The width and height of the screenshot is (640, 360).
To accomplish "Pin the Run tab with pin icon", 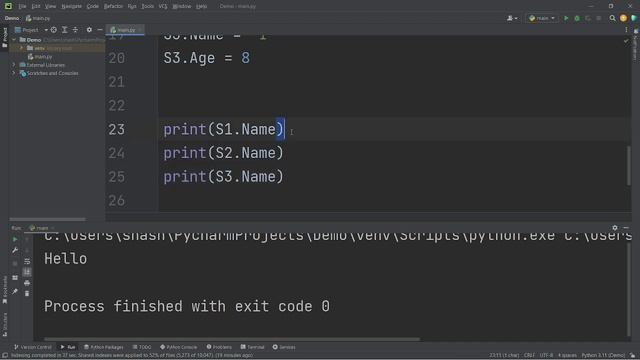I will coord(15,291).
